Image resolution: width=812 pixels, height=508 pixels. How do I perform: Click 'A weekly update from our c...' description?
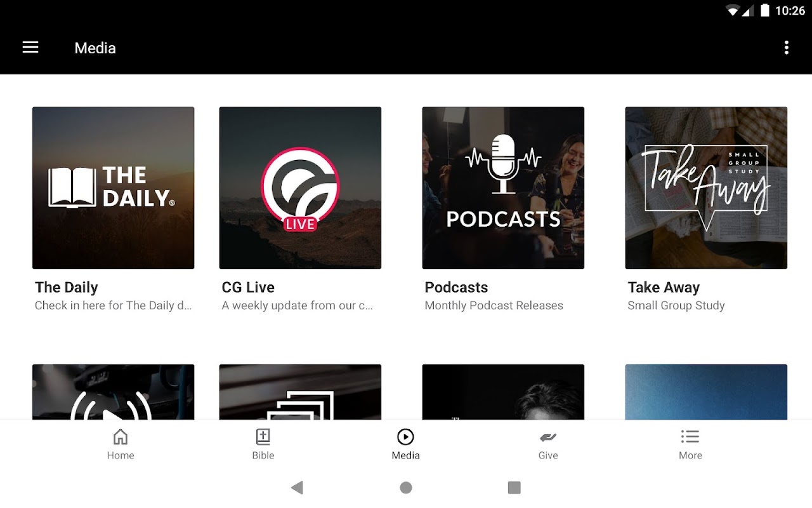coord(297,305)
